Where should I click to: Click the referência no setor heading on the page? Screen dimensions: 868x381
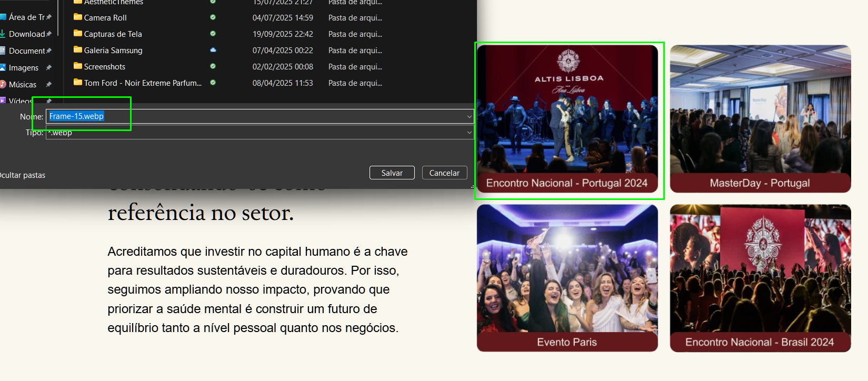point(201,213)
